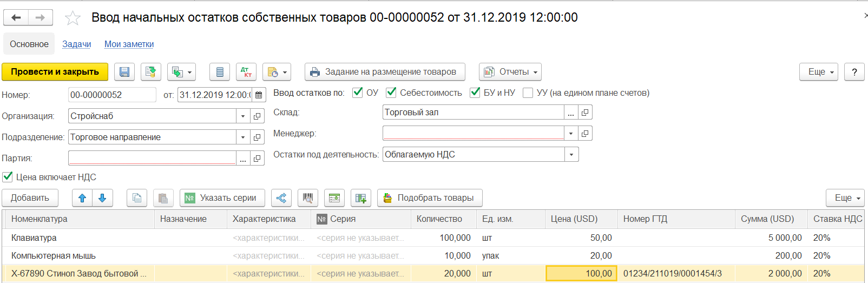Viewport: 868px width, 283px height.
Task: Toggle the Цена включает НДС checkbox
Action: [x=8, y=177]
